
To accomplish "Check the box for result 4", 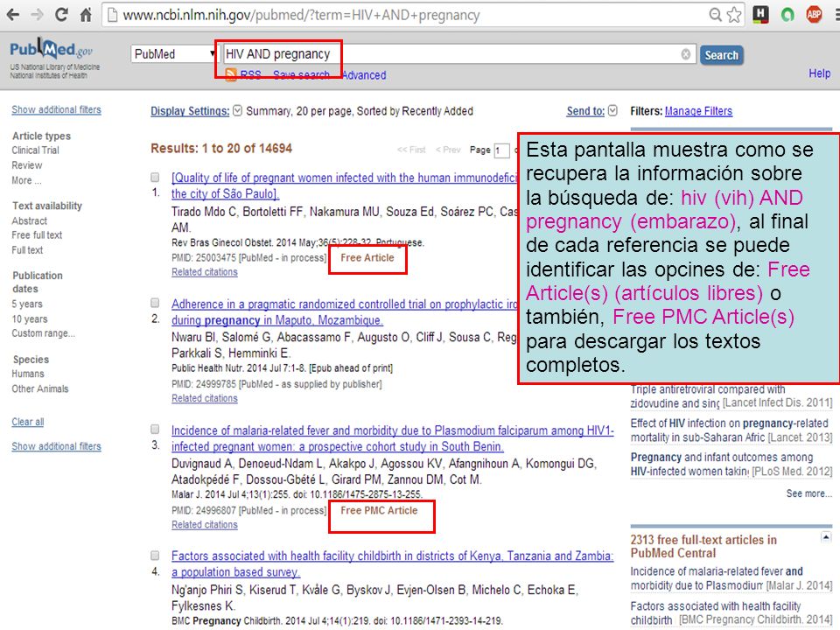I will (x=155, y=555).
